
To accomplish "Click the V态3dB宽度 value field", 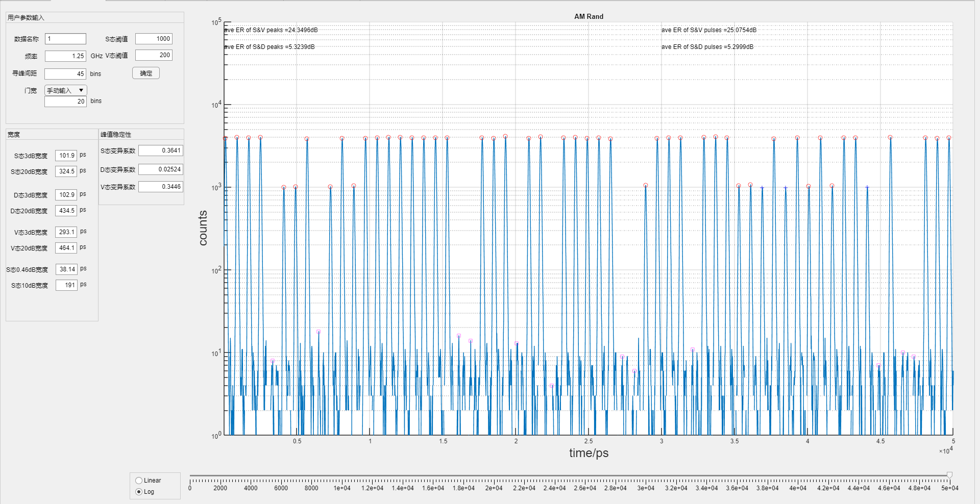I will pos(66,232).
